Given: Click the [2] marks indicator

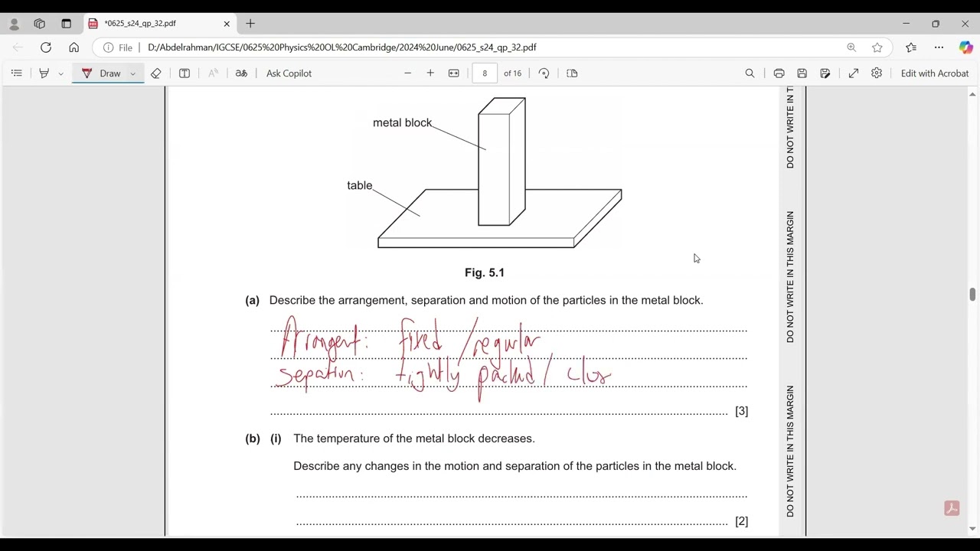Looking at the screenshot, I should coord(741,521).
